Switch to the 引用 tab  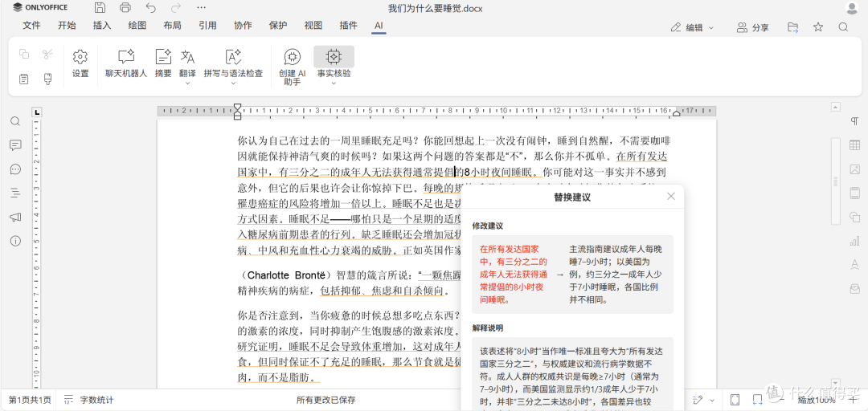pyautogui.click(x=207, y=26)
